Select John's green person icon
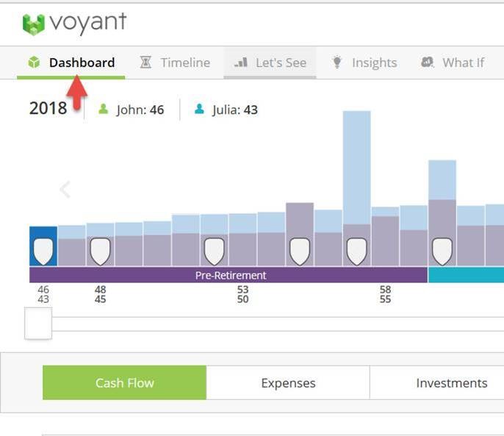504x436 pixels. tap(104, 110)
